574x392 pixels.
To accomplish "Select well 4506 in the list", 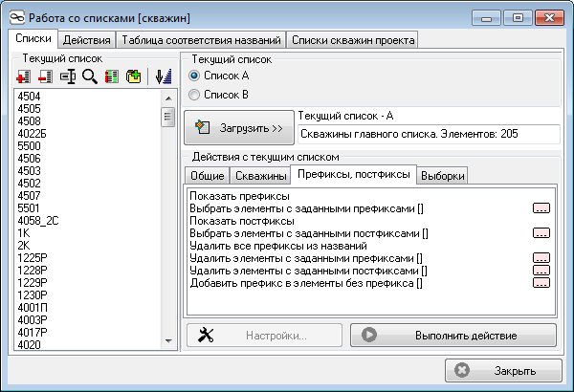I will 29,159.
